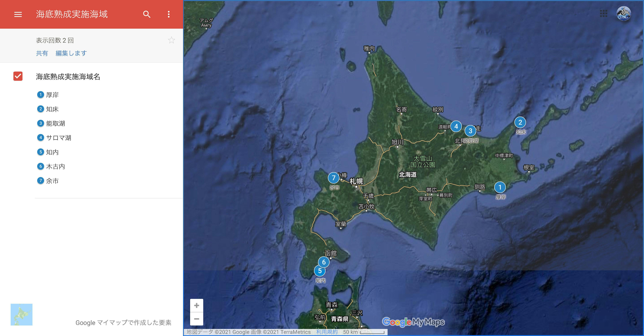The height and width of the screenshot is (336, 644).
Task: Click the search magnifier icon
Action: (147, 14)
